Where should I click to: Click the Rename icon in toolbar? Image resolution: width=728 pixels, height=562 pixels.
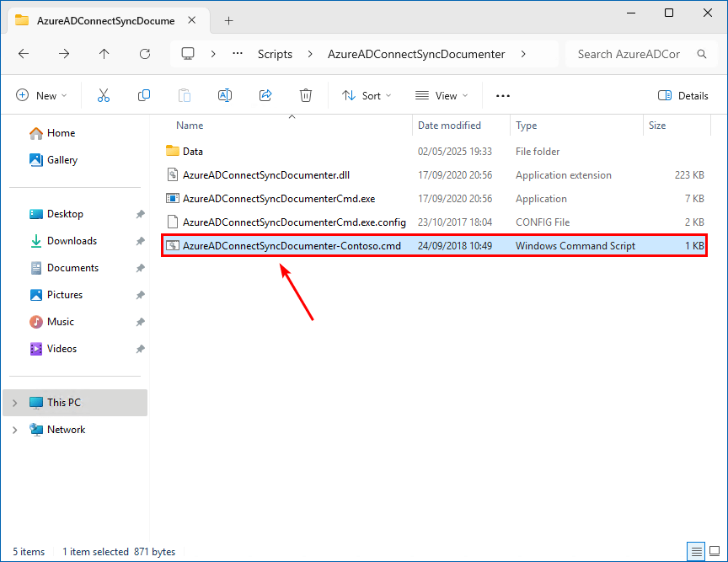(x=225, y=96)
